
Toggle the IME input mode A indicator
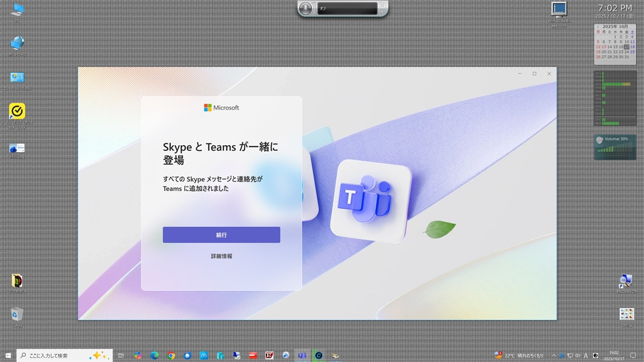(586, 356)
